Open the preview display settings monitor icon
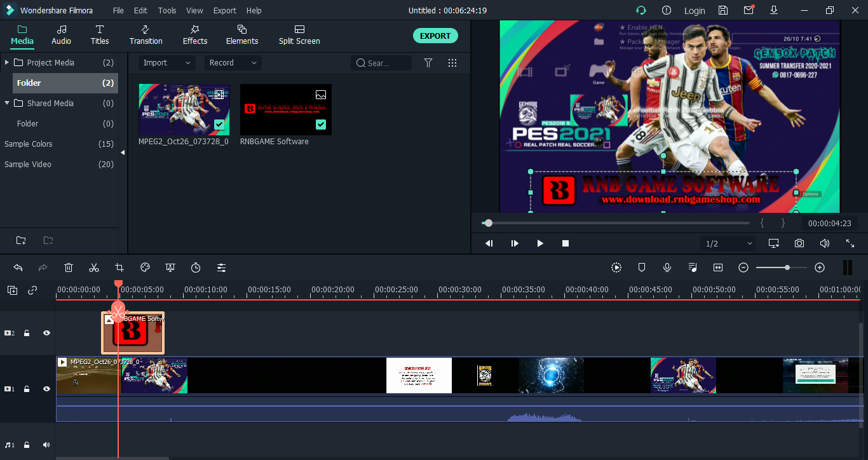This screenshot has width=868, height=460. pyautogui.click(x=774, y=243)
